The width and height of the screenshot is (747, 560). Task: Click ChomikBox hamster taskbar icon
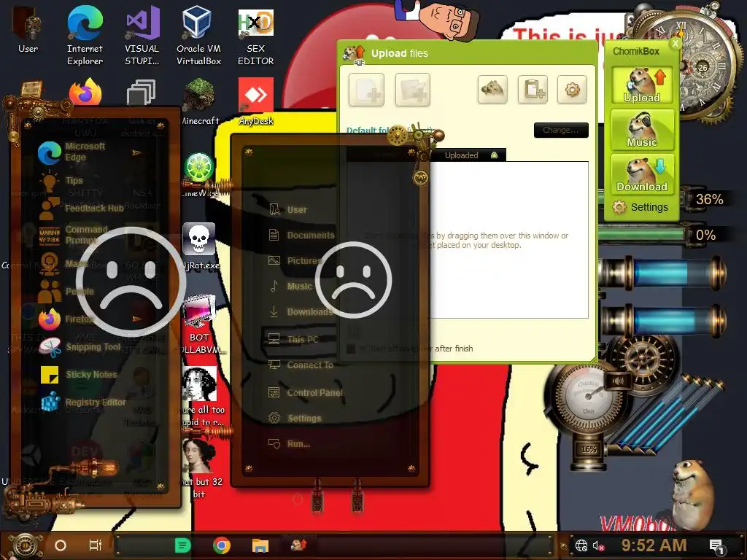298,544
